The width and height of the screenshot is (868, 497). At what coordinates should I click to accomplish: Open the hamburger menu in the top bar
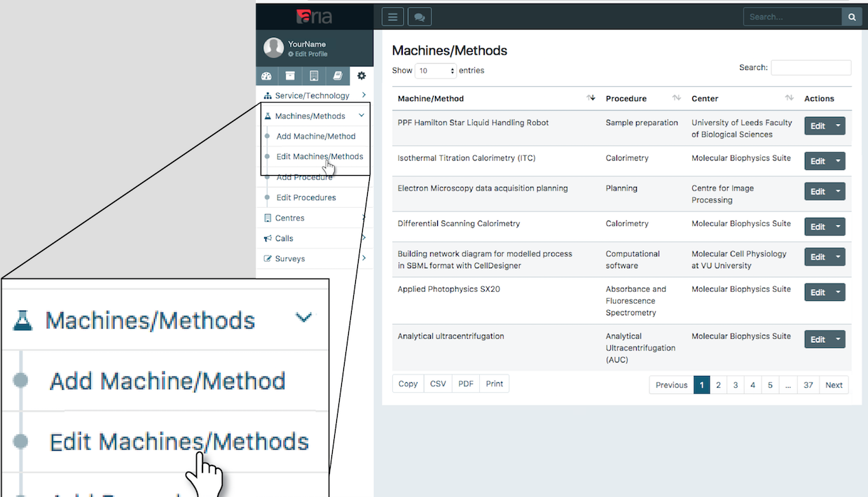(392, 16)
